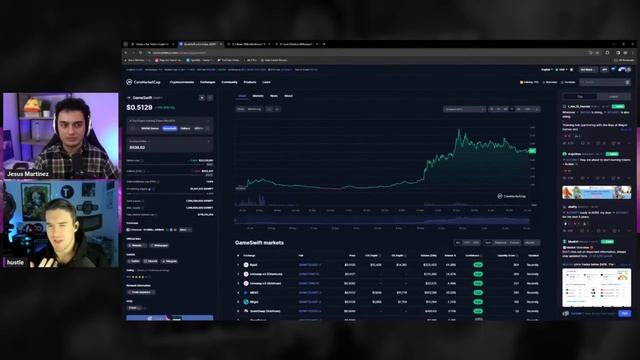This screenshot has width=640, height=360.
Task: Switch to the News tab of GameSwift
Action: 274,96
